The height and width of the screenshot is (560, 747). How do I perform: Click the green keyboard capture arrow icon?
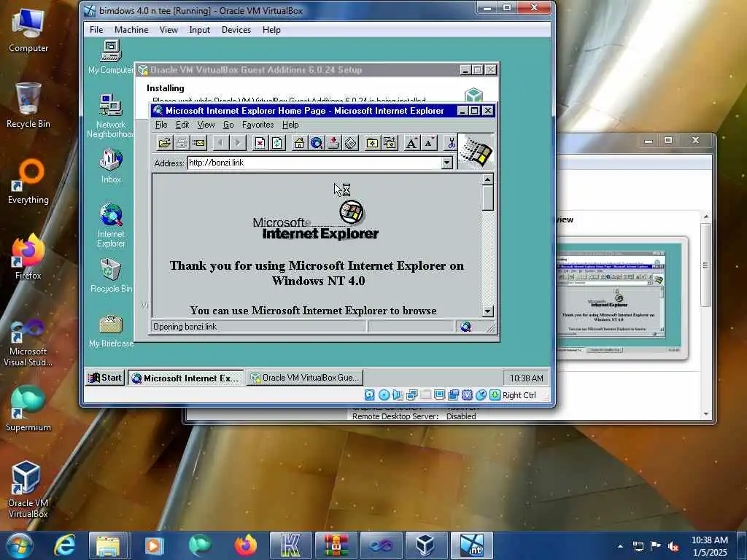click(x=495, y=394)
